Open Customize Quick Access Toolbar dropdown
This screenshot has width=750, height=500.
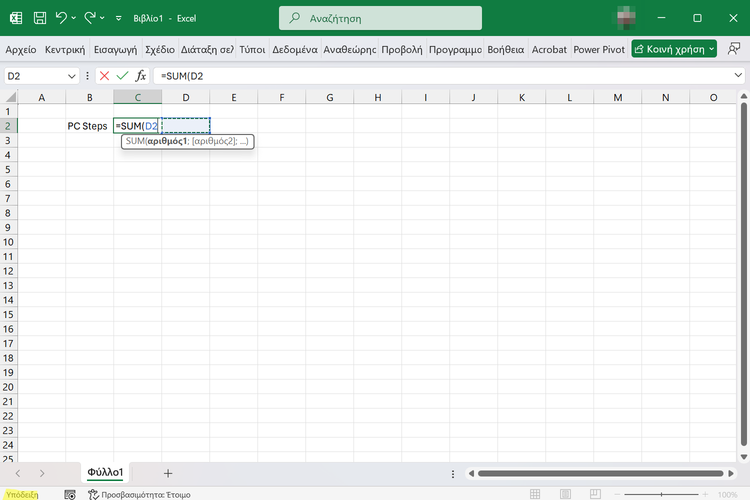click(x=118, y=18)
